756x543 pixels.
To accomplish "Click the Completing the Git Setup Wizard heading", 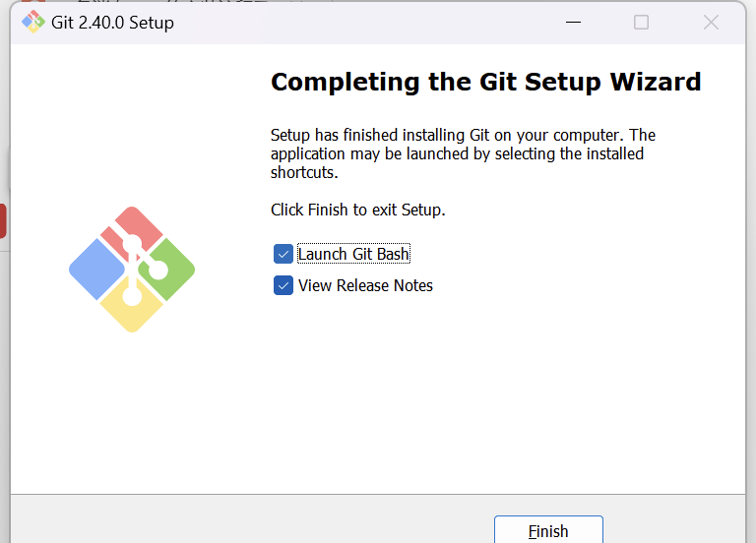I will 486,82.
